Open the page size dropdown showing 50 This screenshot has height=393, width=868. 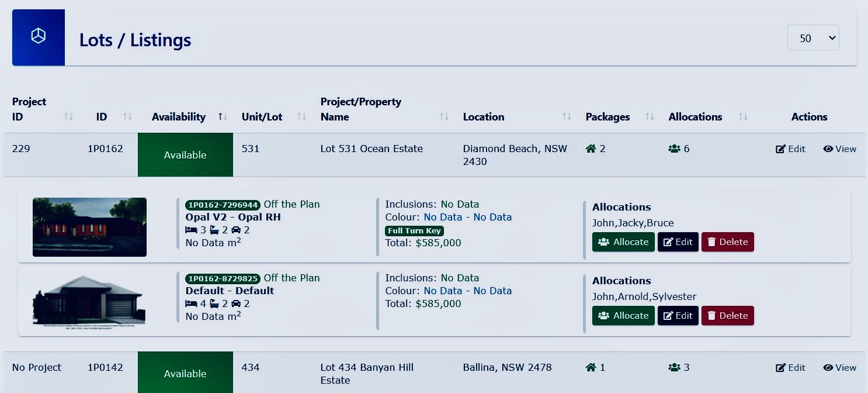point(813,38)
